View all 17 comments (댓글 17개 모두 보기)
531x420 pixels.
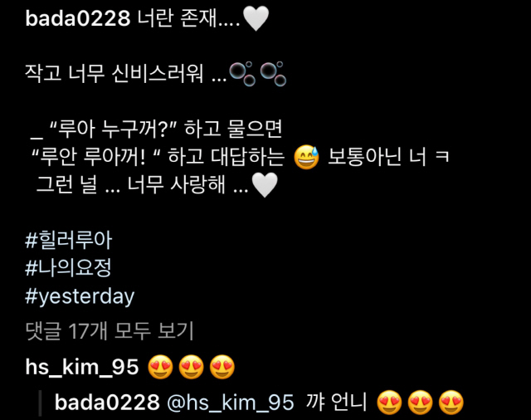(x=110, y=331)
